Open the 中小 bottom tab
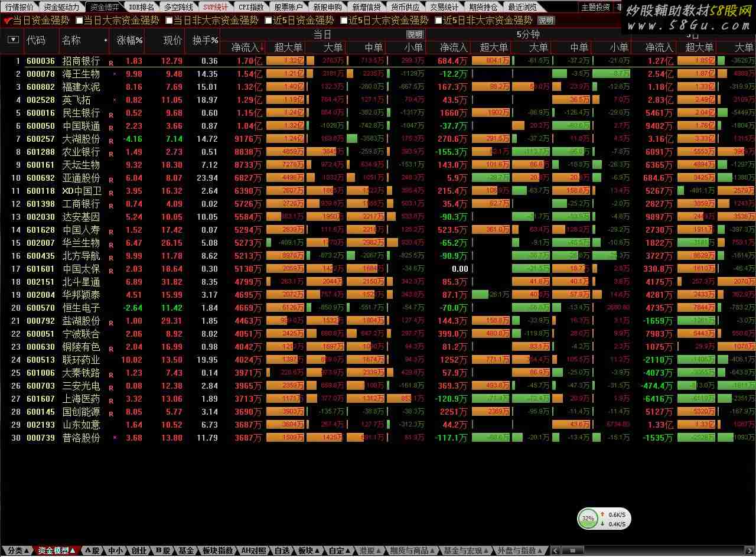Viewport: 756px width, 557px height. tap(115, 551)
